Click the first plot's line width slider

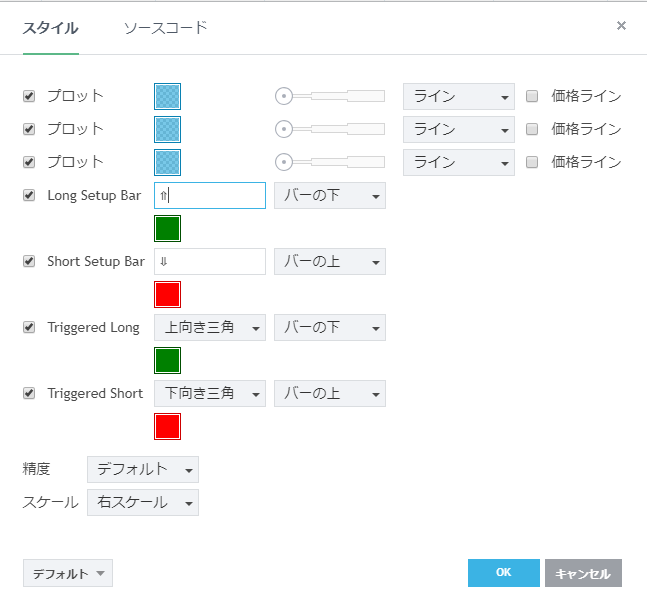[330, 96]
